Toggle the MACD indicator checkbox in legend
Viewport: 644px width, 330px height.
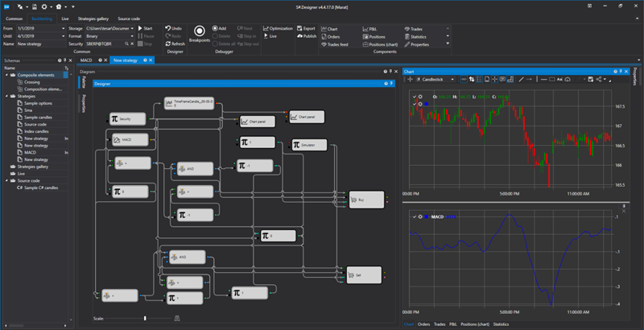pos(413,217)
